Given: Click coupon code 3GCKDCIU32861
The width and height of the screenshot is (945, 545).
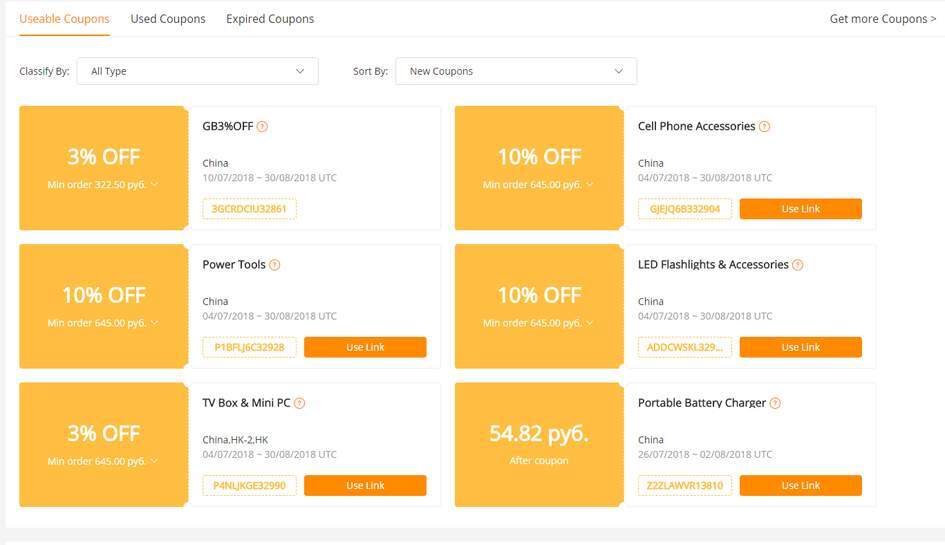Looking at the screenshot, I should pyautogui.click(x=249, y=209).
